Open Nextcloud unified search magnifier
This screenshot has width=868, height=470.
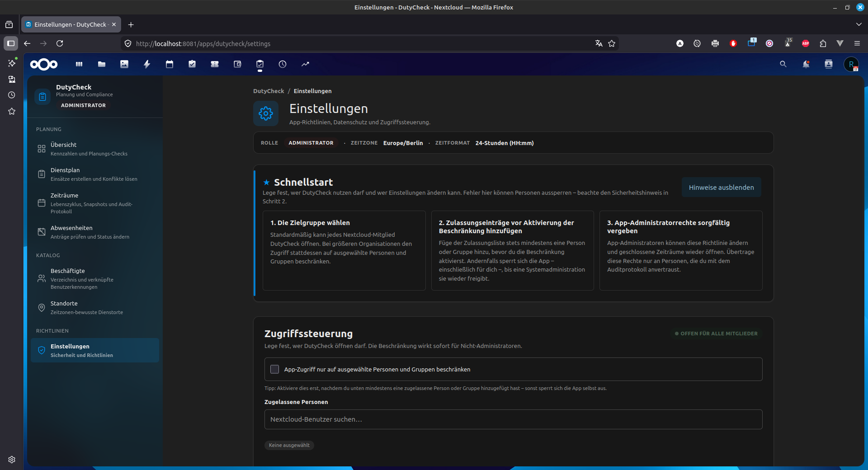[783, 64]
